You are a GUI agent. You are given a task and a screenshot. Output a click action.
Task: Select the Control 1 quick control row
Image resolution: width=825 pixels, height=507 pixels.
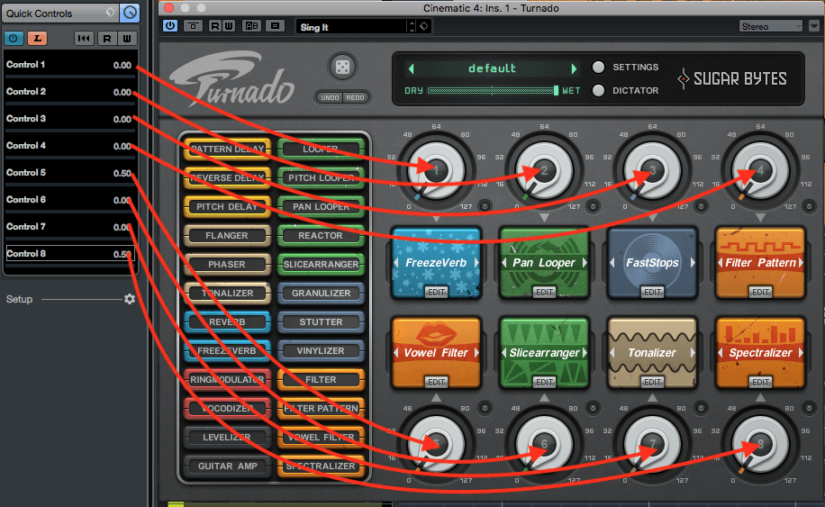[70, 65]
